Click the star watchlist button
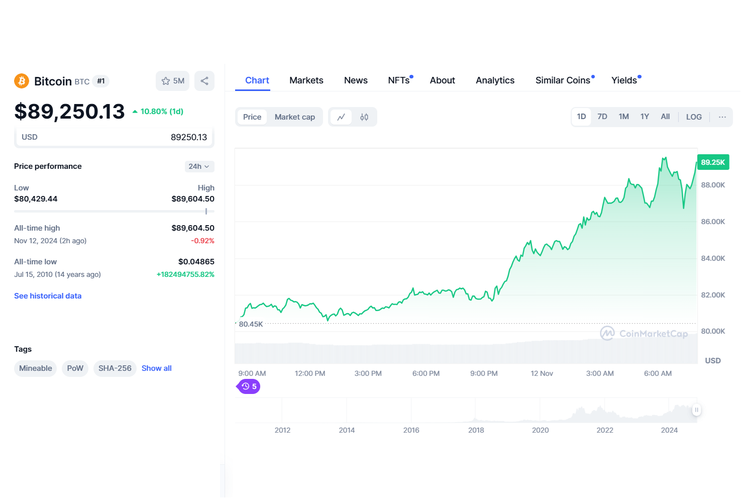This screenshot has width=750, height=500. click(172, 81)
